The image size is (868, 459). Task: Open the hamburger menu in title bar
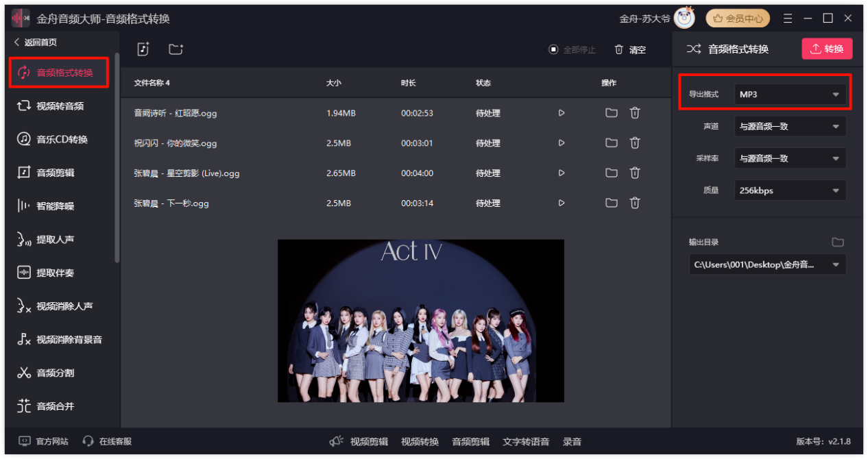click(x=788, y=18)
